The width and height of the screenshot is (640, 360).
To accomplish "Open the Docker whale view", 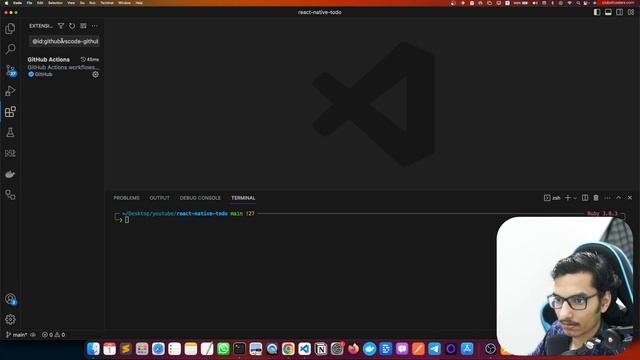I will pos(10,174).
